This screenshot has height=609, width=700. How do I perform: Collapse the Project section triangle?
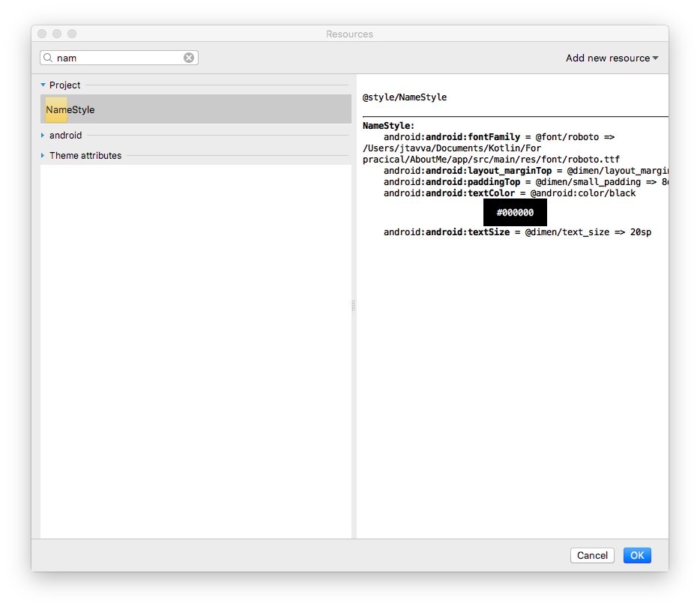click(43, 85)
